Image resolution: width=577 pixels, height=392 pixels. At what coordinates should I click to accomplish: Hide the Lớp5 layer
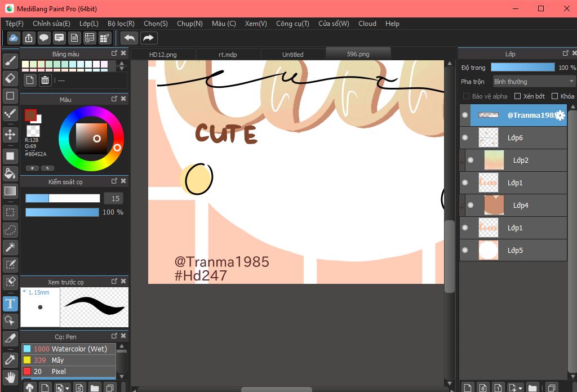pyautogui.click(x=465, y=250)
